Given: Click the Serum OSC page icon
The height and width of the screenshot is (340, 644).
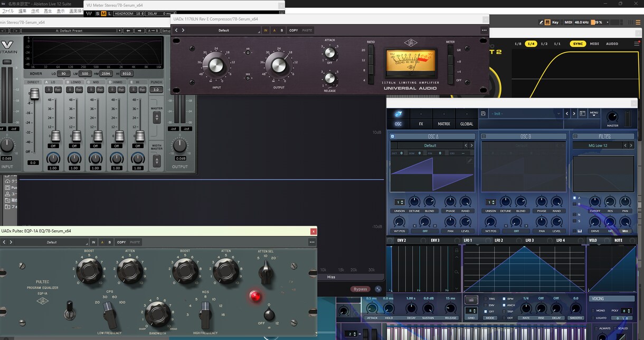Looking at the screenshot, I should point(398,114).
